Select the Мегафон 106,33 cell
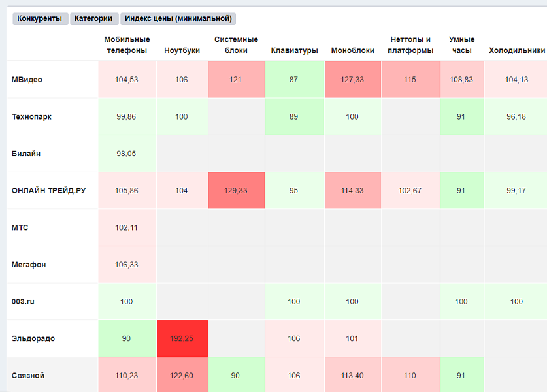The height and width of the screenshot is (392, 547). 127,265
